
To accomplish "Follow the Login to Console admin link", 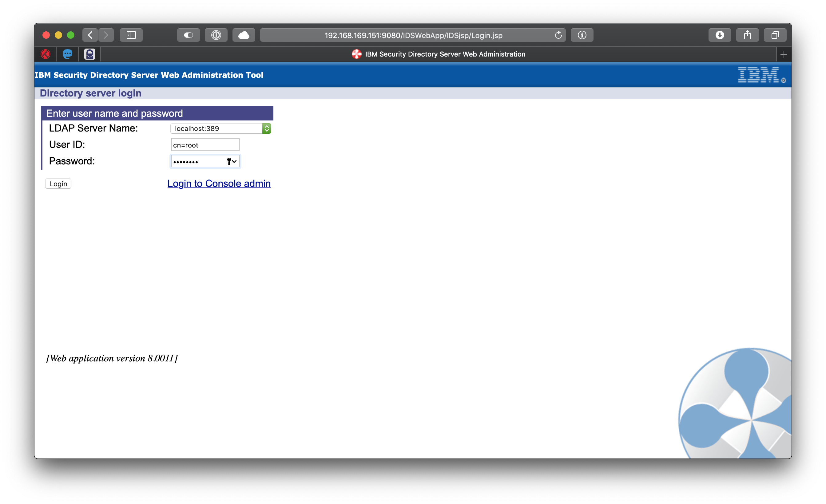I will [x=219, y=184].
